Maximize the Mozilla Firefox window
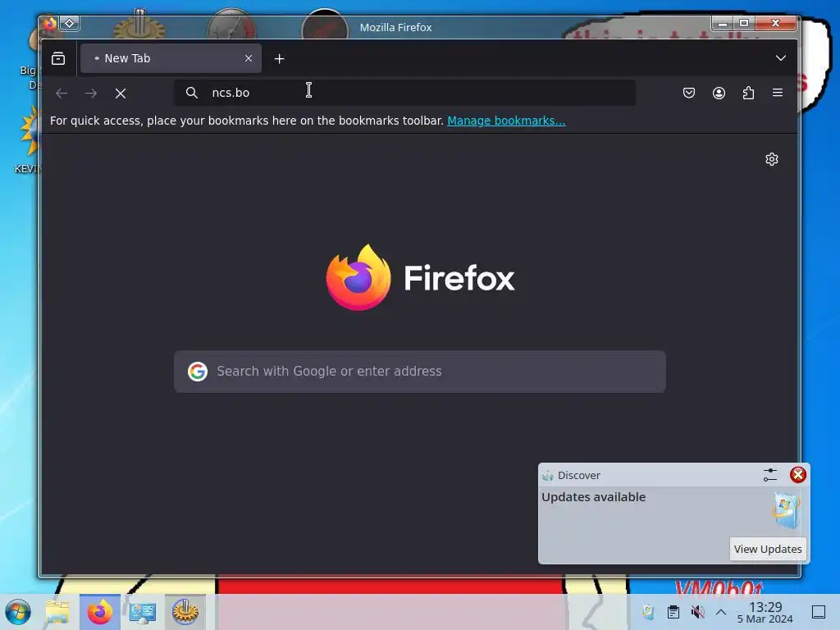The image size is (840, 630). [x=744, y=23]
